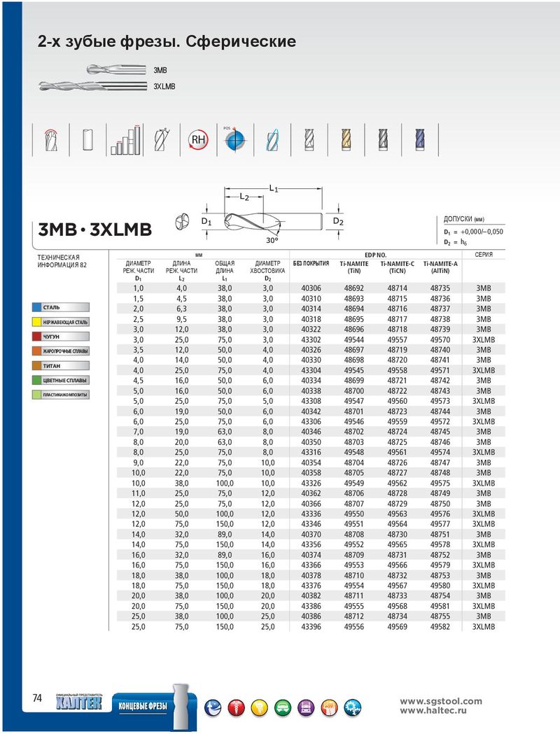Viewport: 560px width, 734px height.
Task: Click EDP number 43302
Action: click(x=311, y=340)
